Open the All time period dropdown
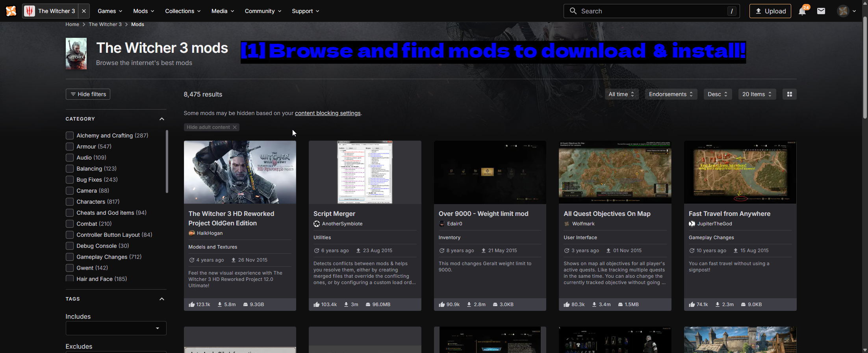Image resolution: width=868 pixels, height=353 pixels. click(621, 94)
